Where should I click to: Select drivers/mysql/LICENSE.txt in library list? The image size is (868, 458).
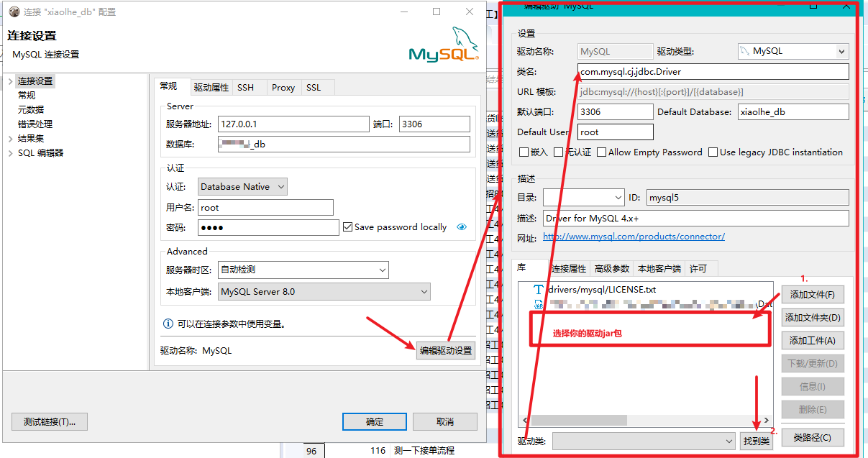tap(602, 290)
